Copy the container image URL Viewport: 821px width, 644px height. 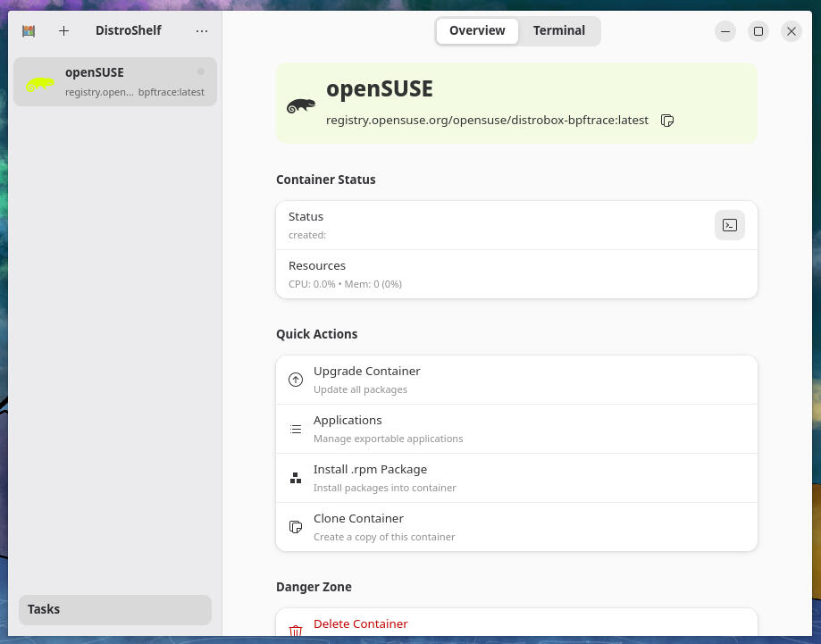point(667,121)
